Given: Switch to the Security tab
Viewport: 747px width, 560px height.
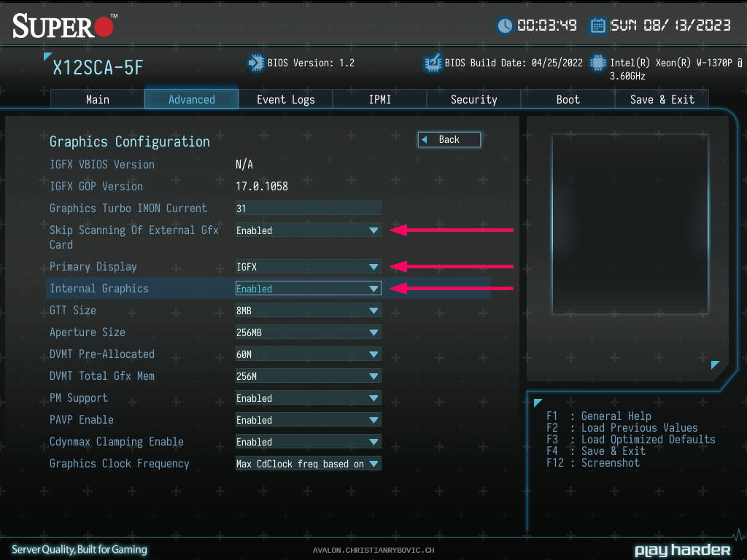Looking at the screenshot, I should (473, 99).
